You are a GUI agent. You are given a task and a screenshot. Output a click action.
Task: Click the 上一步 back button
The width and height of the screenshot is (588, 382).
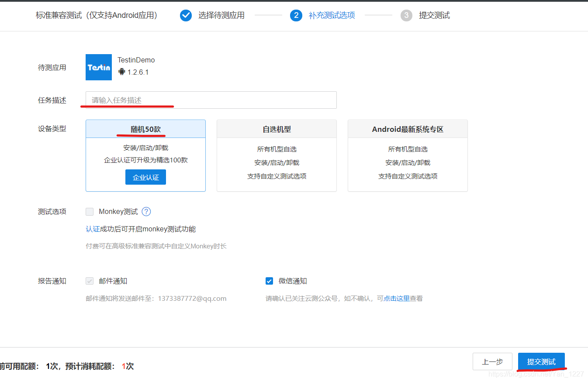pyautogui.click(x=492, y=361)
